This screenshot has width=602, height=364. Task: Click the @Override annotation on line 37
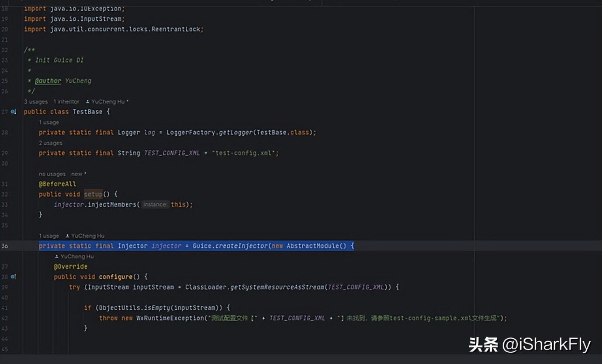[x=70, y=266]
